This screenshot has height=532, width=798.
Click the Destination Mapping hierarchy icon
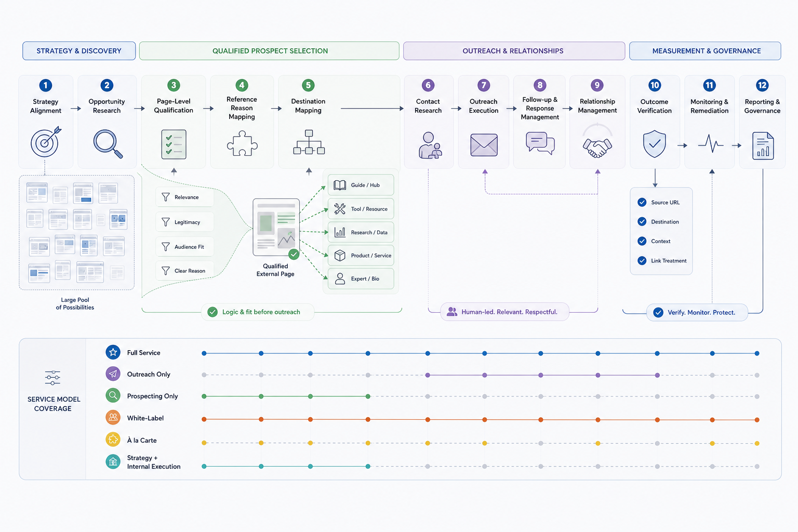[x=309, y=142]
